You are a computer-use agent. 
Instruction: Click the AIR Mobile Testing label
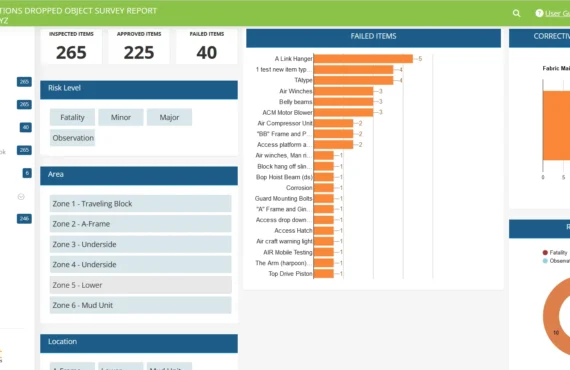pos(288,252)
